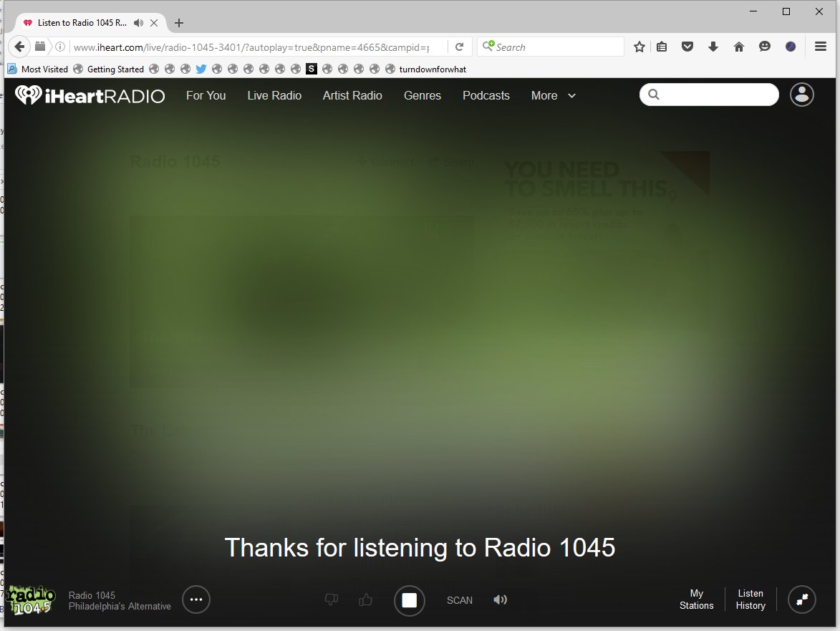Toggle the player volume speaker icon
The width and height of the screenshot is (840, 631).
[x=500, y=599]
